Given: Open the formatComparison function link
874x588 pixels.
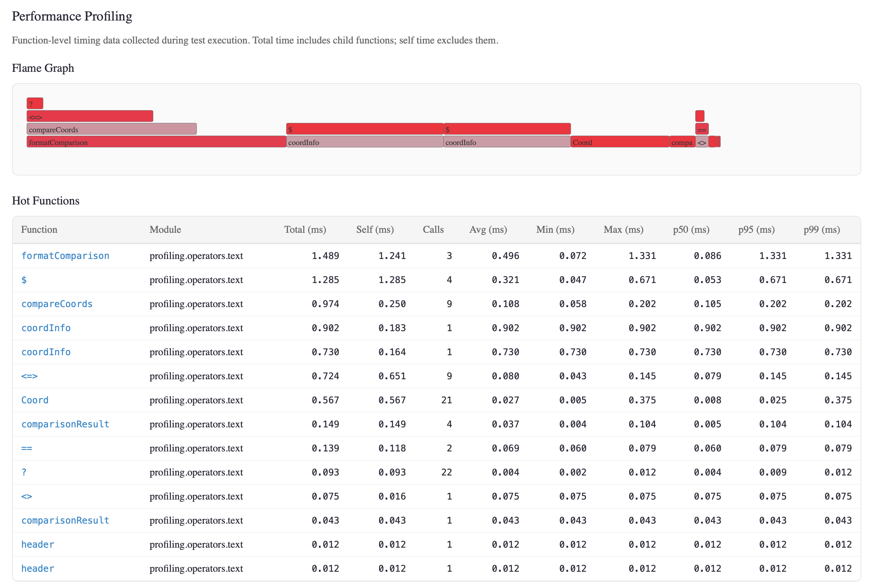Looking at the screenshot, I should click(x=65, y=256).
